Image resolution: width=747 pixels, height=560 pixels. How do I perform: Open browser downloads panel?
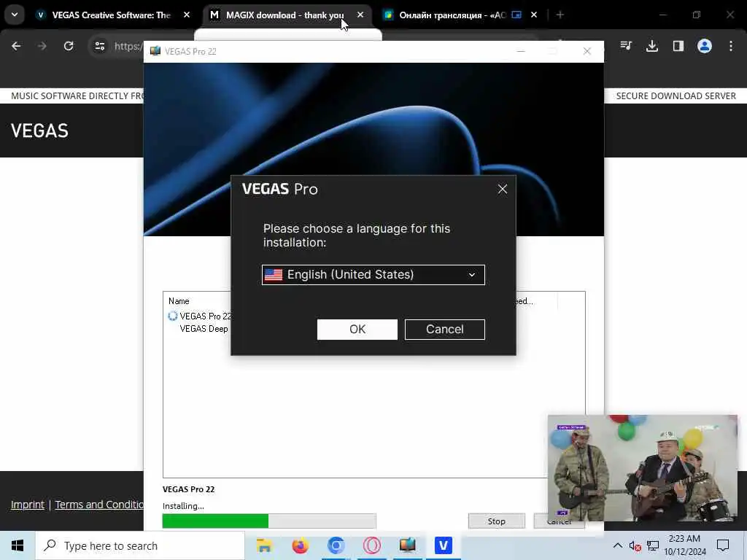tap(652, 46)
